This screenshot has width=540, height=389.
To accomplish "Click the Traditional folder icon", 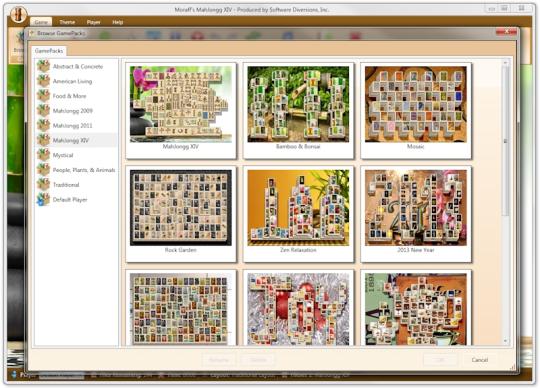I will pos(43,185).
